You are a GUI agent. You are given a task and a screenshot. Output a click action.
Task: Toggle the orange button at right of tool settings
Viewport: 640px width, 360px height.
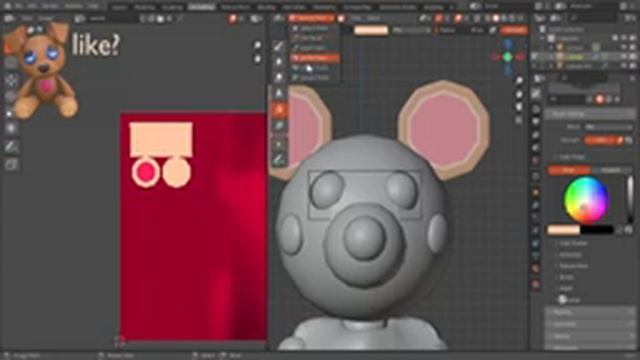[x=514, y=30]
